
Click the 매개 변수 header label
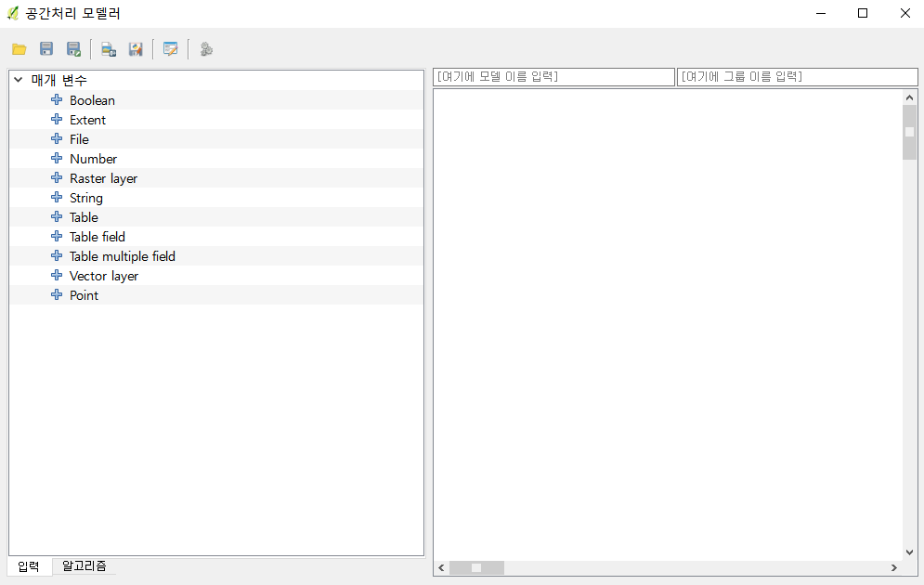[59, 80]
